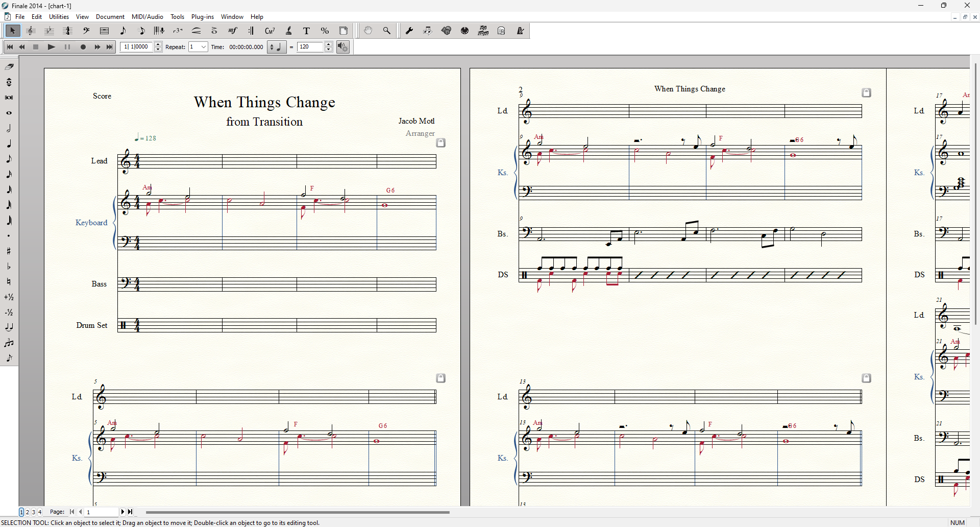The height and width of the screenshot is (527, 980).
Task: Toggle the grace note tool
Action: pos(9,358)
